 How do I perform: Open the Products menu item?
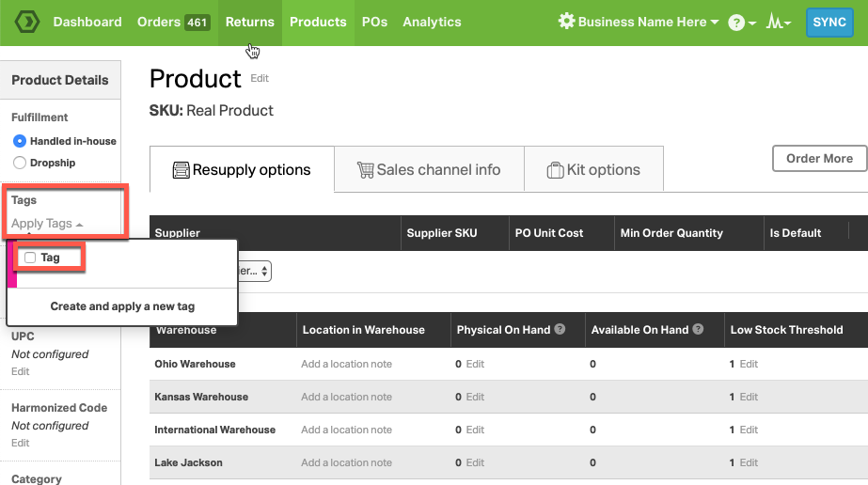click(318, 23)
